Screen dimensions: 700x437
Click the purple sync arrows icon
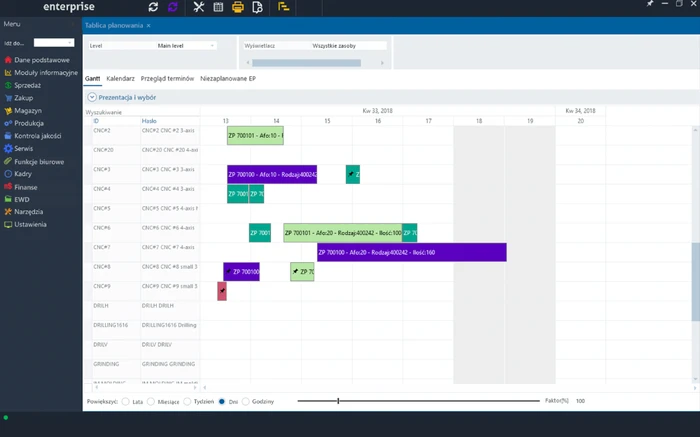[174, 7]
